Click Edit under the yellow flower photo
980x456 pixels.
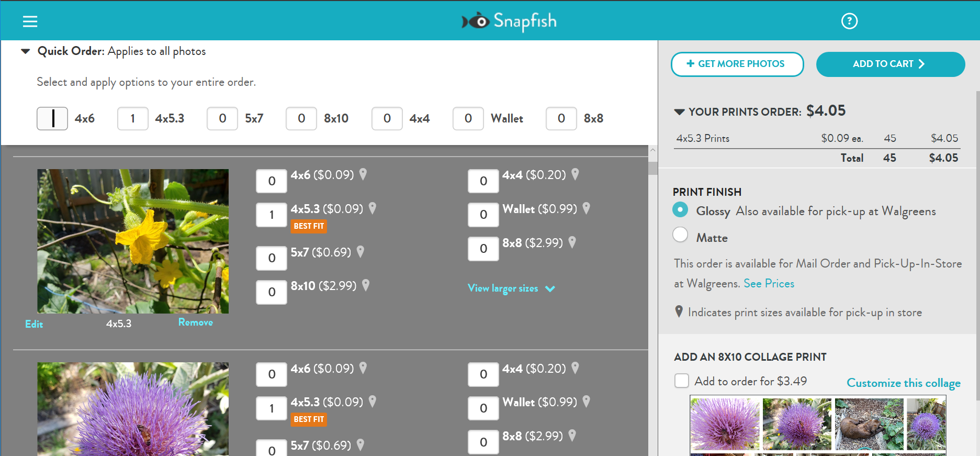pos(34,324)
